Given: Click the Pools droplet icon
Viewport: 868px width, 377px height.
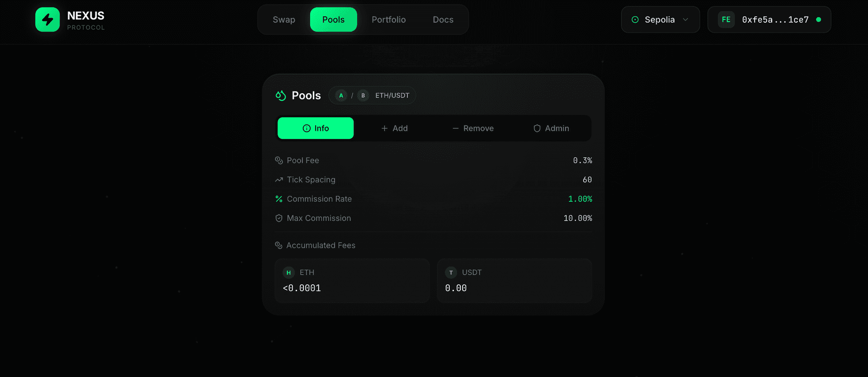Looking at the screenshot, I should (x=281, y=95).
